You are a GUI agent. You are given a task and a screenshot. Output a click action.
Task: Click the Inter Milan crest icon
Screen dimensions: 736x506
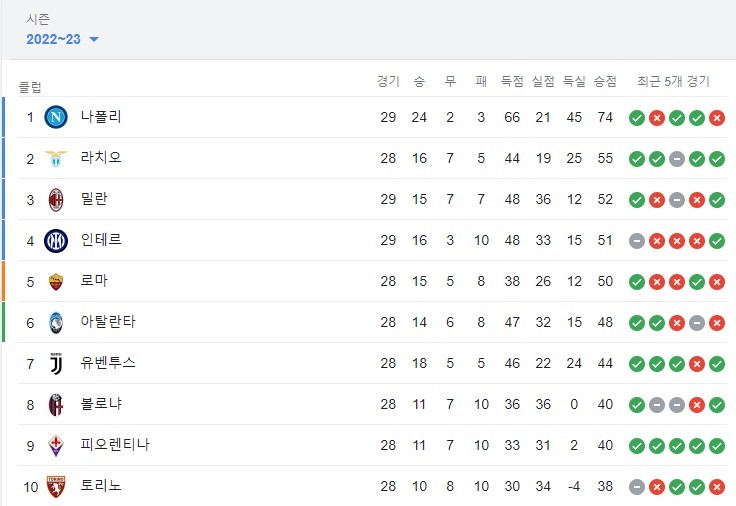click(56, 240)
